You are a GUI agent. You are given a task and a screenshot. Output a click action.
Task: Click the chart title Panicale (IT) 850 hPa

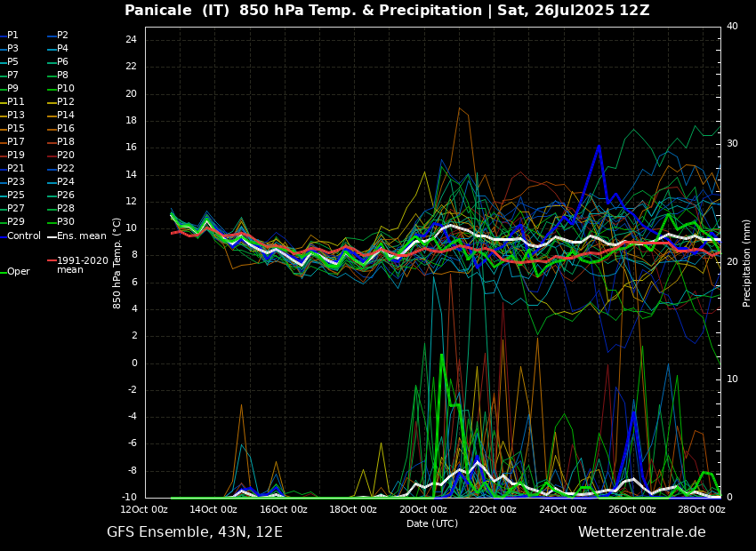click(387, 11)
